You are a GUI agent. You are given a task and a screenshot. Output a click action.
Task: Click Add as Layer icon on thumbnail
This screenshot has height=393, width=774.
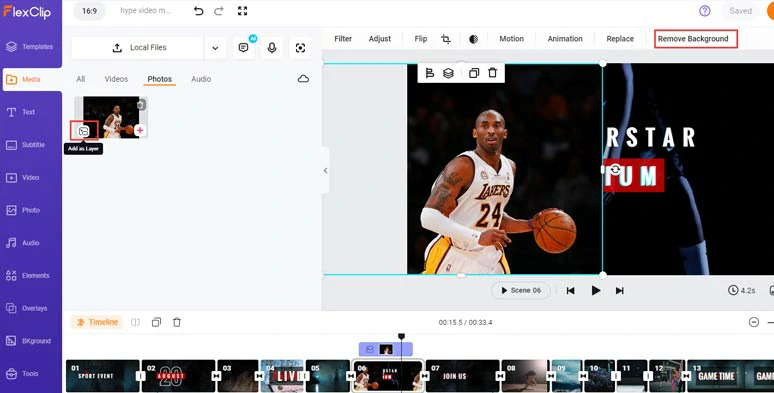[84, 131]
